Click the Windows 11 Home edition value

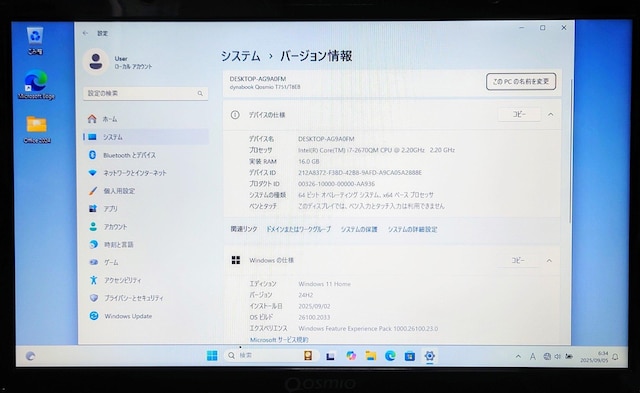pyautogui.click(x=324, y=284)
